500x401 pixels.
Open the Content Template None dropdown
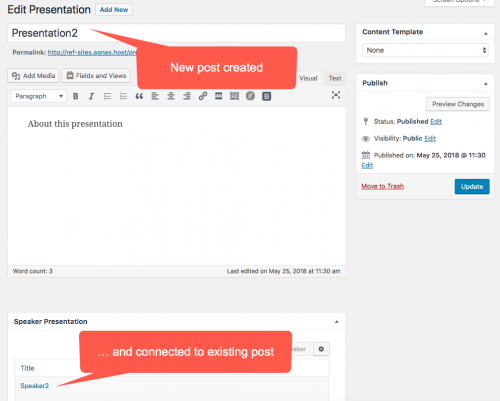[425, 50]
